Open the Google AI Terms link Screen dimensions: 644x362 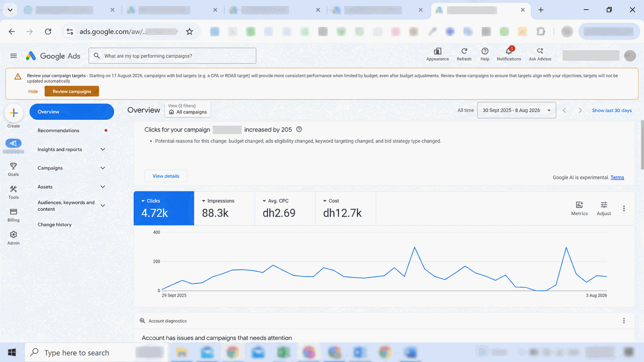click(x=617, y=177)
